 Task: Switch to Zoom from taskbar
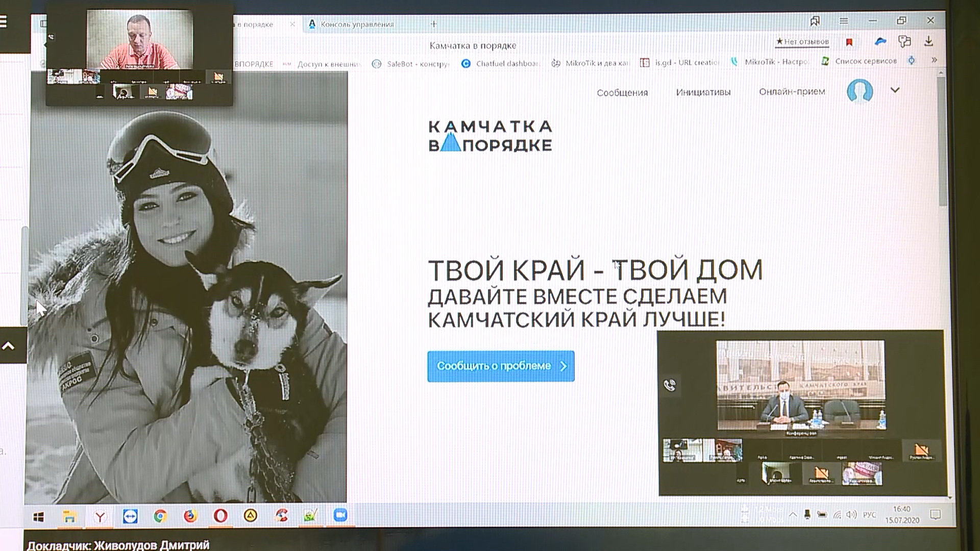[x=340, y=515]
